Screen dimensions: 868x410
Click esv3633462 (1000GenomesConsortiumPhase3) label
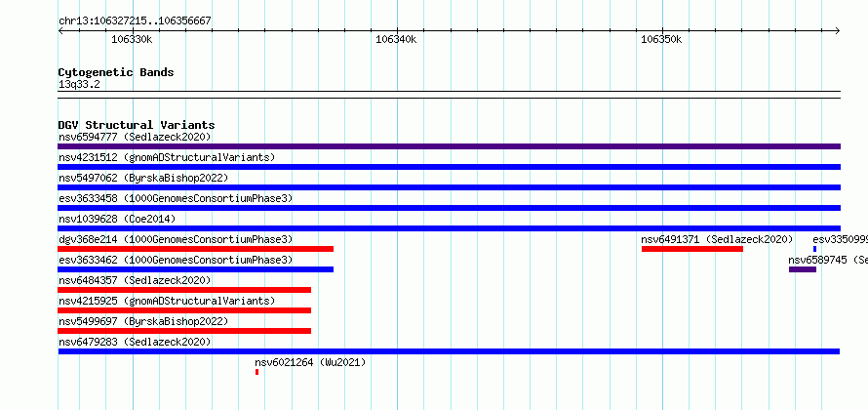(176, 260)
